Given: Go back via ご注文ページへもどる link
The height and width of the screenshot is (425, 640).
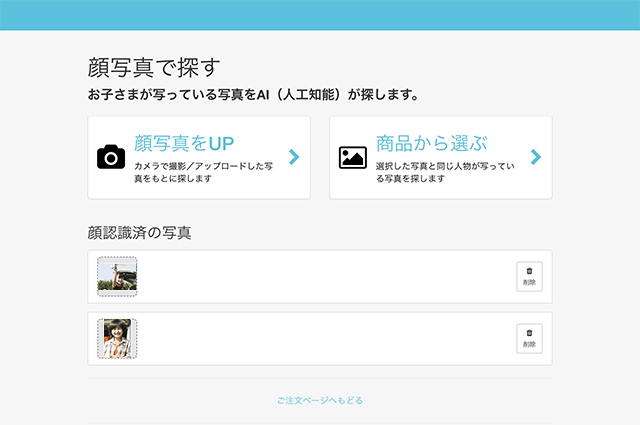Looking at the screenshot, I should tap(320, 400).
